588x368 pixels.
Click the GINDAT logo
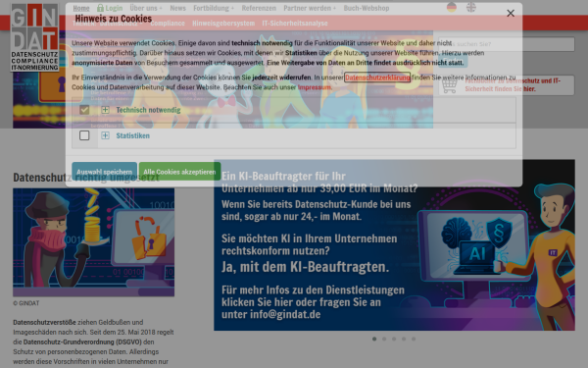(x=34, y=37)
